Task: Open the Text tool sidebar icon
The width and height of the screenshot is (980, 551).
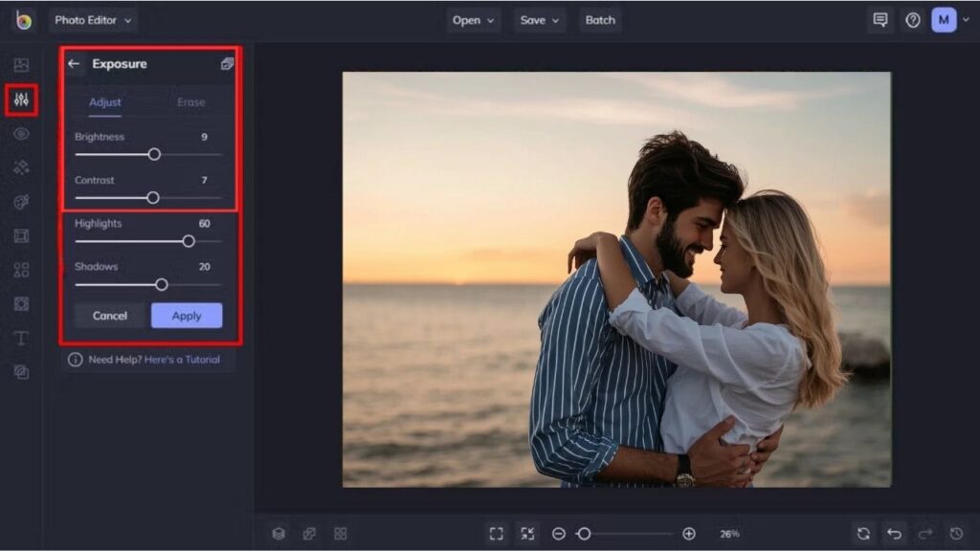Action: (x=21, y=338)
